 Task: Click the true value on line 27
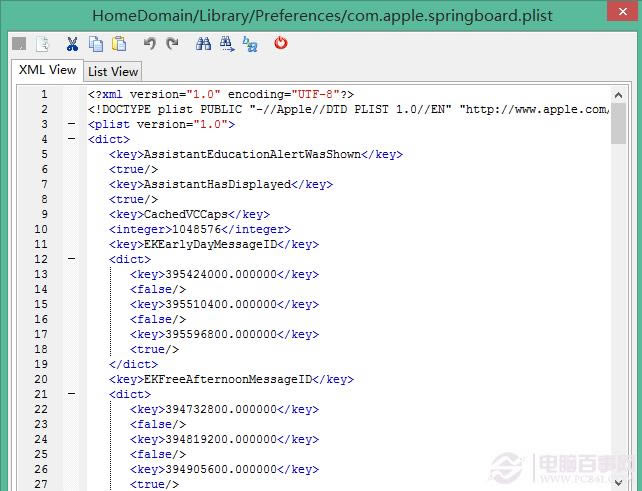point(154,484)
